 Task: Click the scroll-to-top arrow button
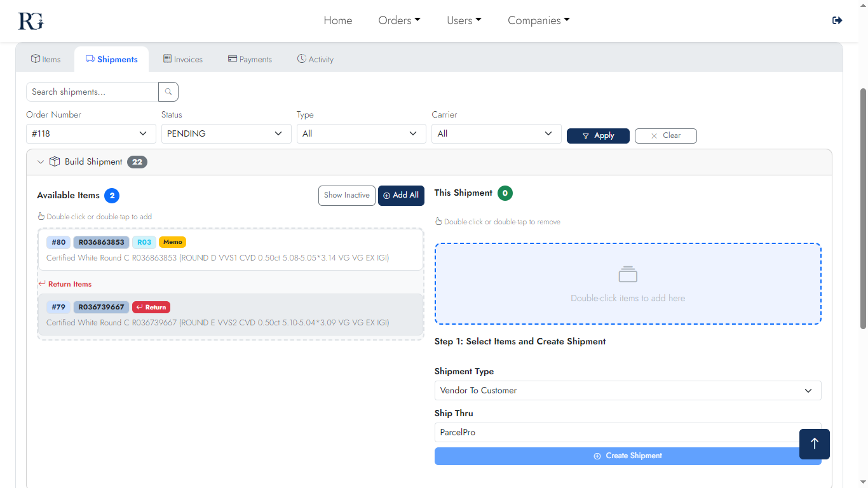point(814,444)
